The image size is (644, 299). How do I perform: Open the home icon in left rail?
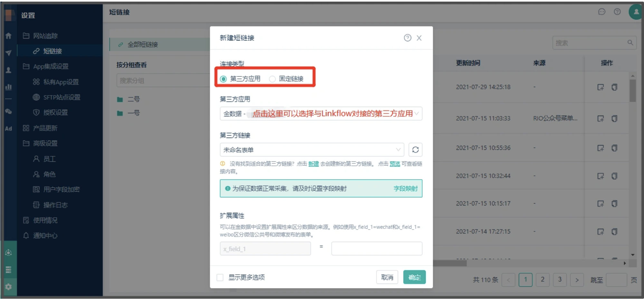pyautogui.click(x=8, y=36)
